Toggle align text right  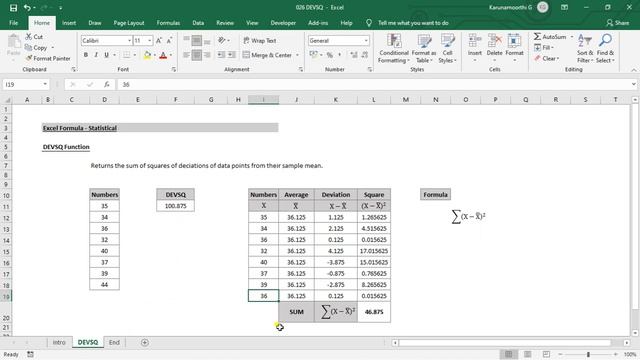tap(207, 55)
